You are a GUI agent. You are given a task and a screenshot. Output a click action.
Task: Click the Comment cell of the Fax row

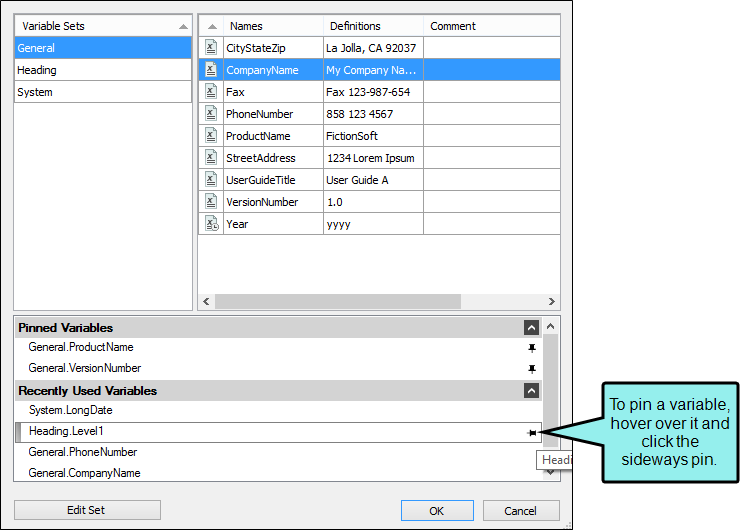(492, 92)
